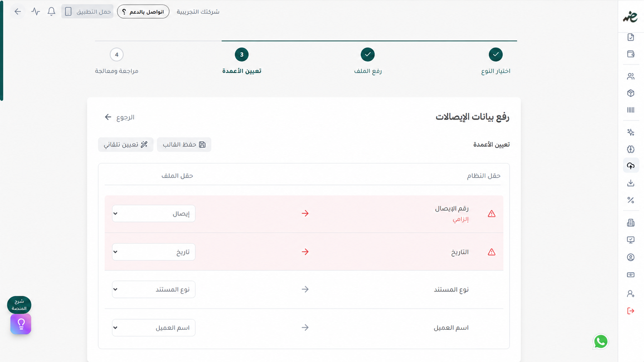Image resolution: width=644 pixels, height=362 pixels.
Task: Click the رفع بيانات الإيصالات page title
Action: coord(472,117)
